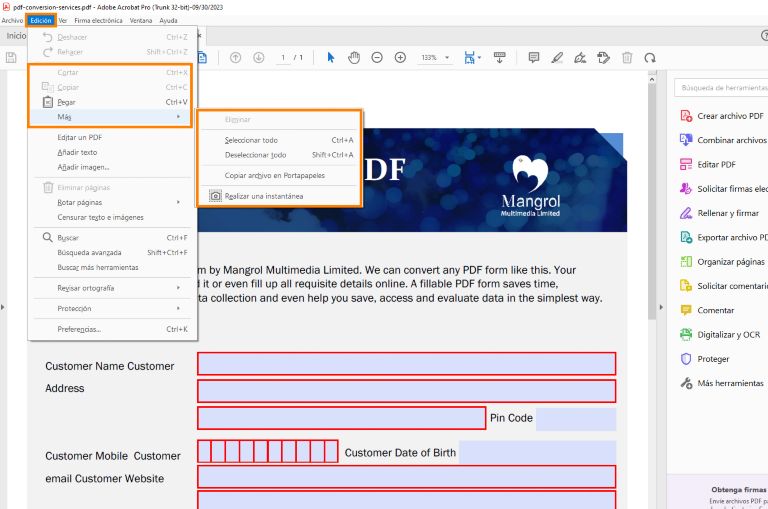Open Combinar archivos tool
This screenshot has height=509, width=768.
click(x=723, y=140)
